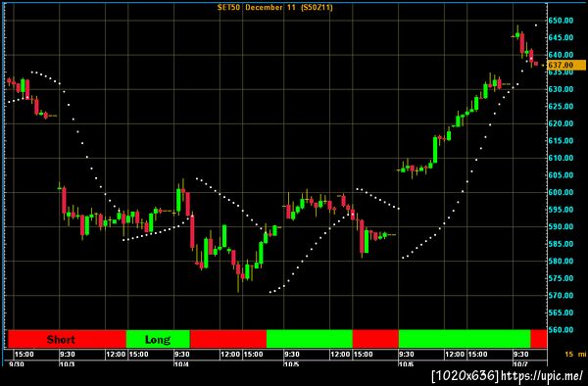Click the 600.00 price axis label
Image resolution: width=588 pixels, height=386 pixels.
pyautogui.click(x=561, y=192)
